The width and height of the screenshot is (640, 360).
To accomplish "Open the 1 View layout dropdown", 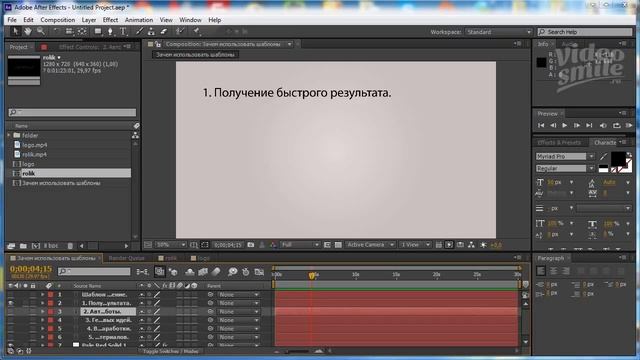I will [415, 245].
